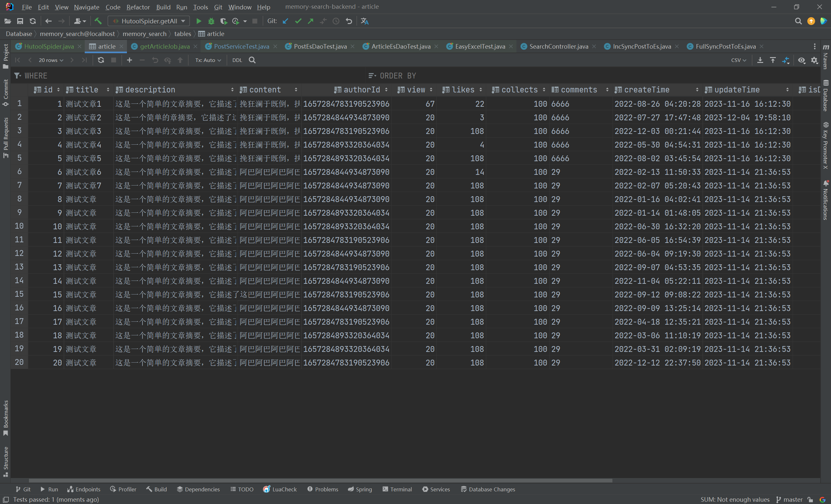Click the find magnifier next to DDL
Screen dimensions: 831x504
click(x=252, y=60)
